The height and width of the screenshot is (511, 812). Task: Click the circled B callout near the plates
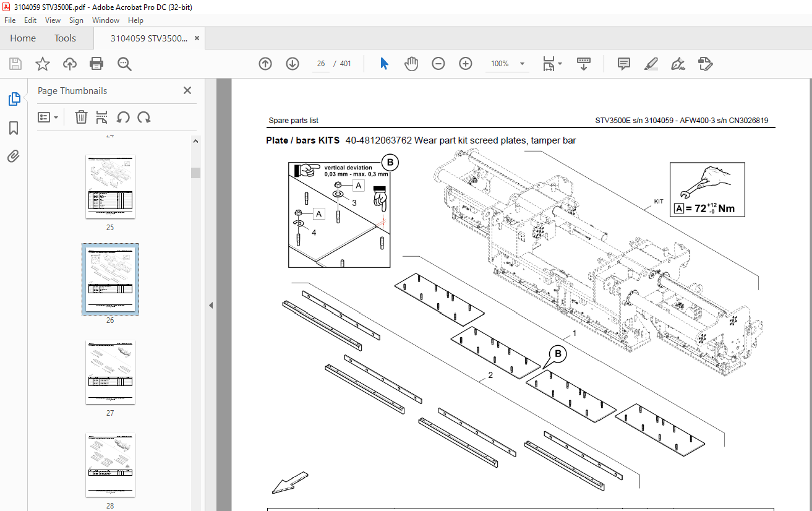click(558, 354)
